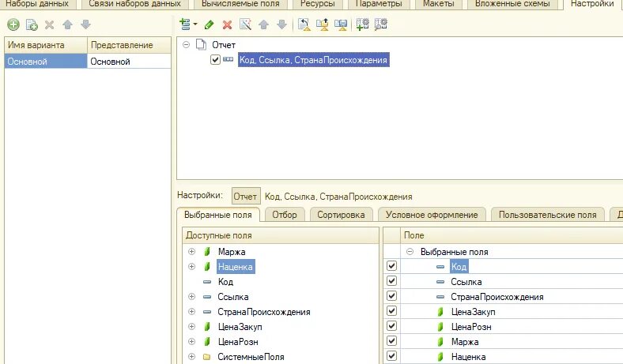This screenshot has width=623, height=364.
Task: Move the variant up in the list
Action: [x=67, y=24]
